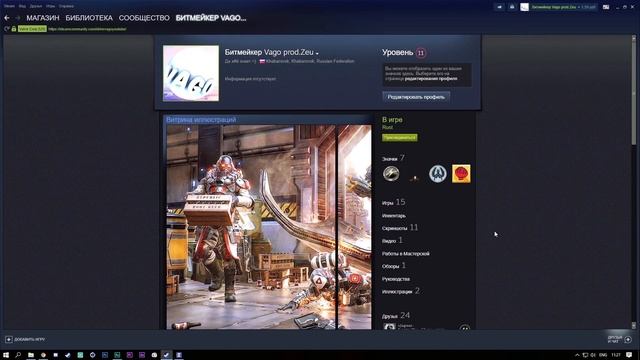Viewport: 640px width, 360px height.
Task: Open the Steam menu in the menu bar
Action: pyautogui.click(x=9, y=6)
